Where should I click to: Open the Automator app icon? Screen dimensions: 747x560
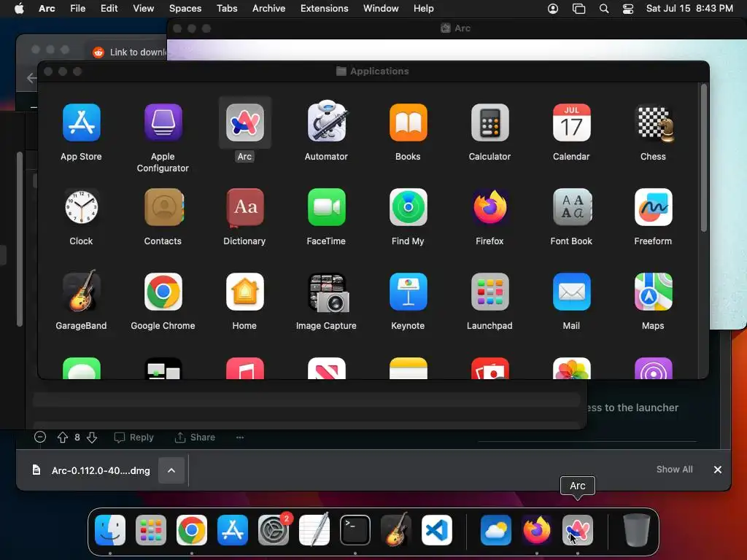coord(326,122)
